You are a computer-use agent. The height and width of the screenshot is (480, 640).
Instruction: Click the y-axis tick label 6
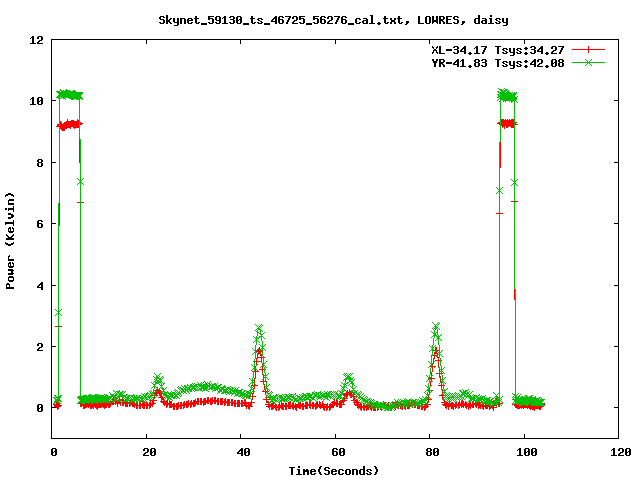point(40,224)
